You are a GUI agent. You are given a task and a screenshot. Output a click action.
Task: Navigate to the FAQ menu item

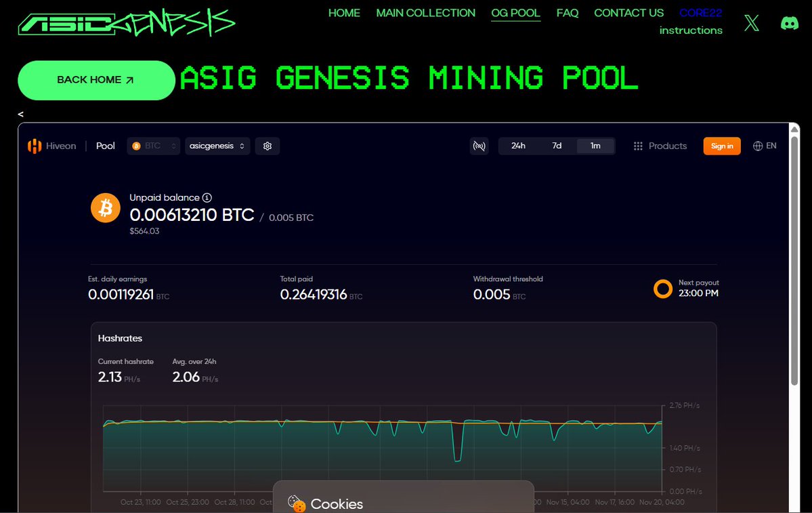coord(568,13)
